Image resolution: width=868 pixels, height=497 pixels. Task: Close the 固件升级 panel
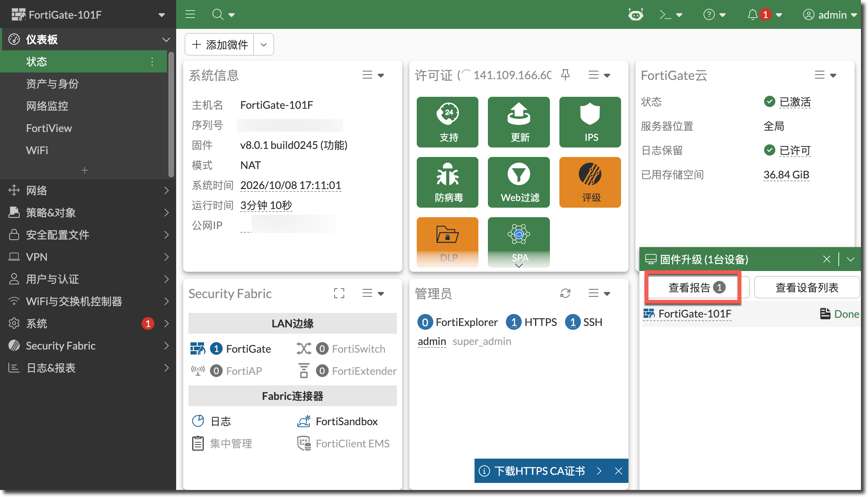[x=826, y=259]
